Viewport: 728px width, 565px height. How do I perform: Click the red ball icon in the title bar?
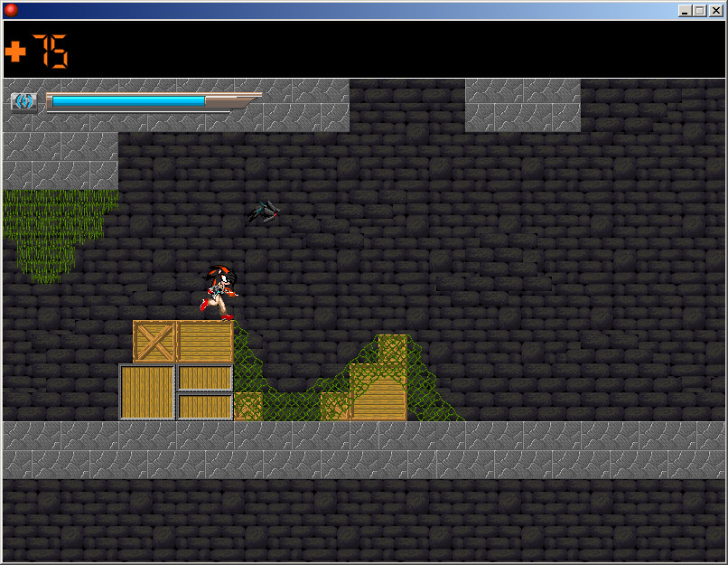pyautogui.click(x=11, y=10)
